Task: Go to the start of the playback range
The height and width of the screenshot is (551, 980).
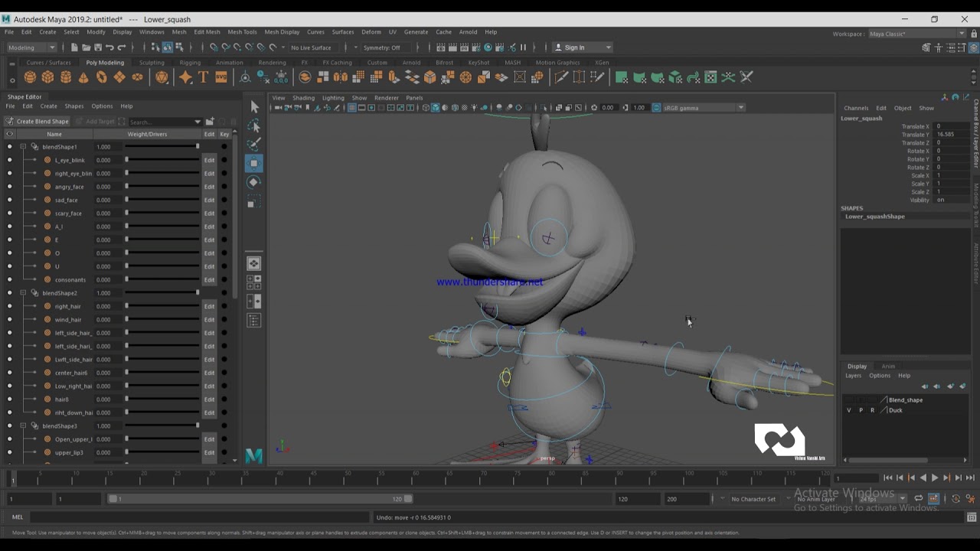Action: tap(887, 478)
